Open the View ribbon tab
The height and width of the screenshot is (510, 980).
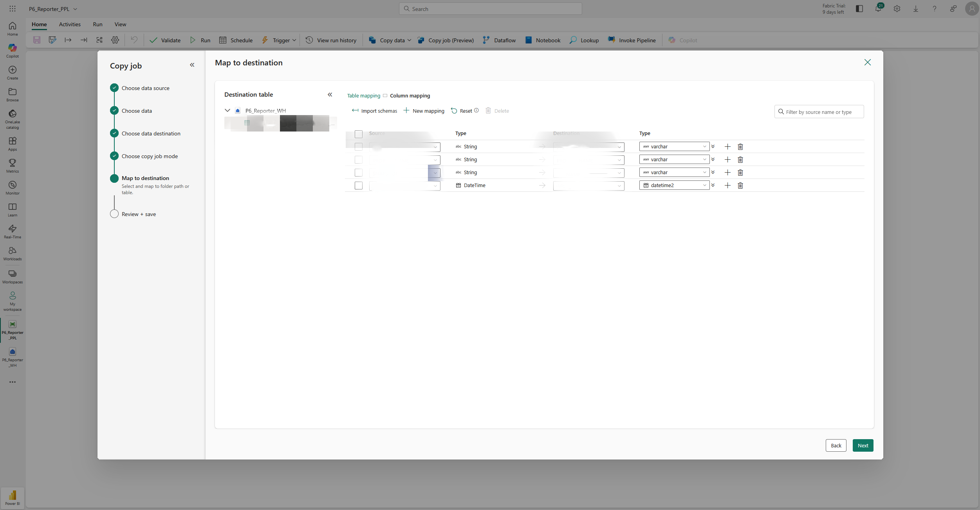(x=120, y=24)
